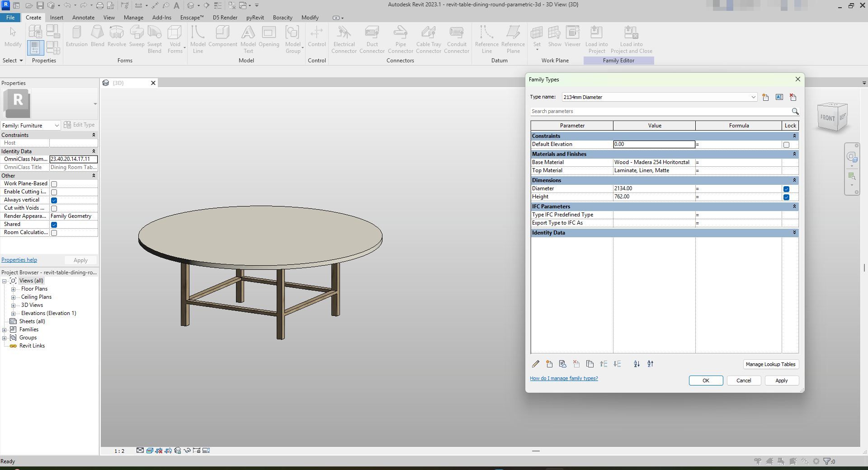The image size is (868, 470).
Task: Select the Sweep tool
Action: pos(137,36)
